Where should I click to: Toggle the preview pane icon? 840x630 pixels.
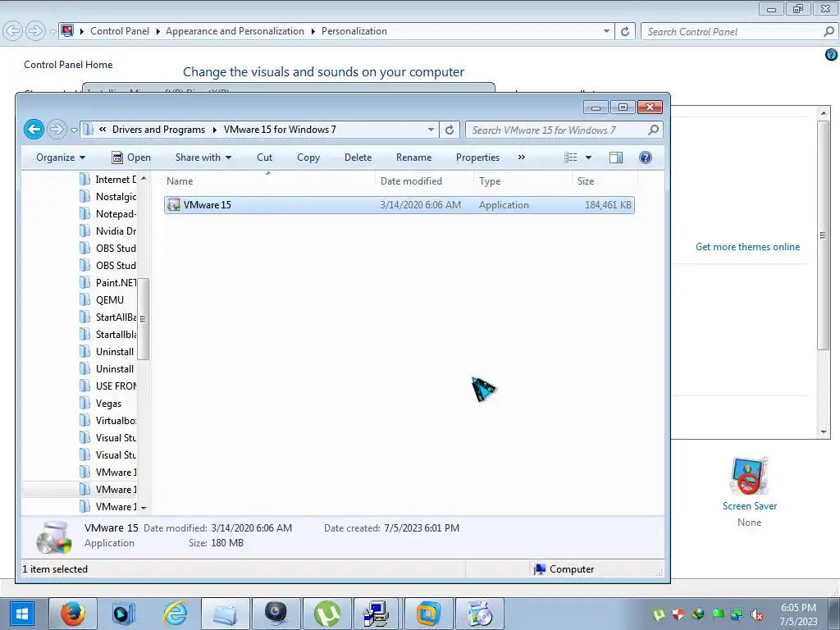pos(616,157)
